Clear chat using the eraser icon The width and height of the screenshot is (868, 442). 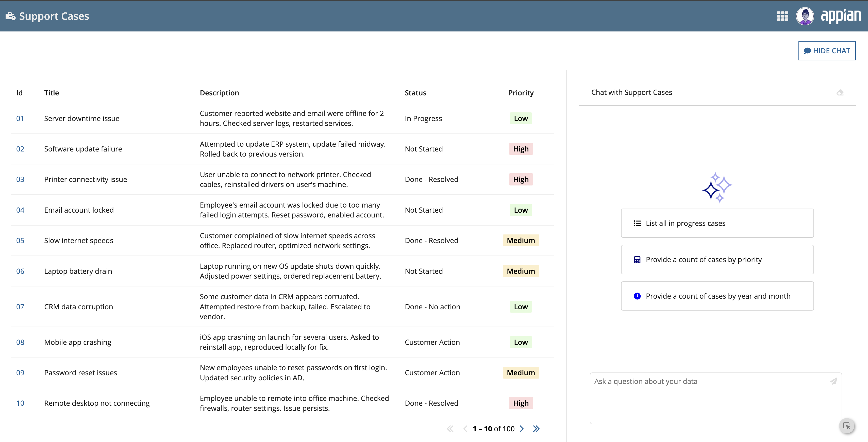840,93
